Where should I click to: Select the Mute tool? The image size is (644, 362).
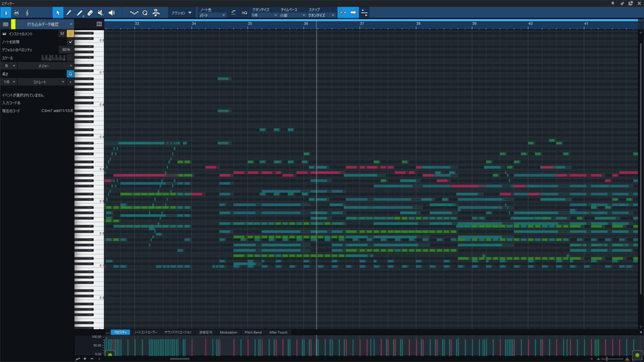(101, 13)
